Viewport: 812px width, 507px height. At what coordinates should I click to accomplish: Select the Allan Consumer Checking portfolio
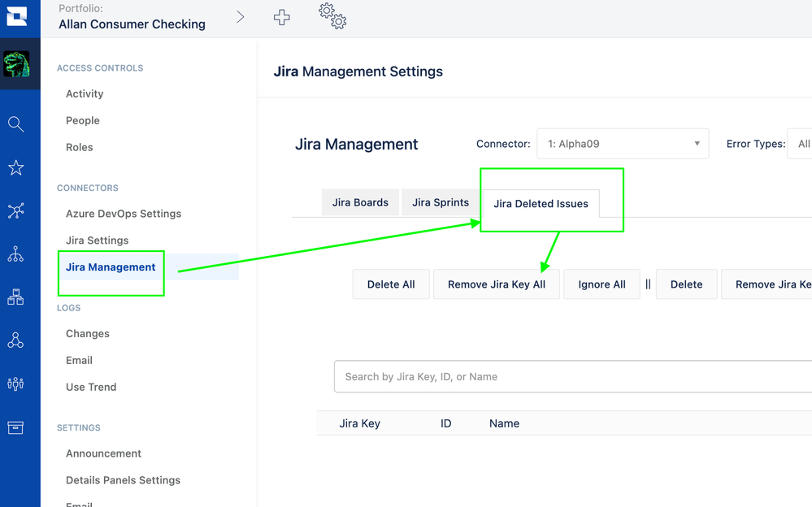(132, 24)
